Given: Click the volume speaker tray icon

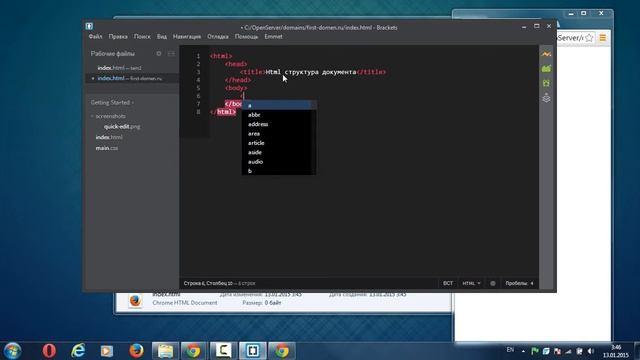Looking at the screenshot, I should coord(591,351).
